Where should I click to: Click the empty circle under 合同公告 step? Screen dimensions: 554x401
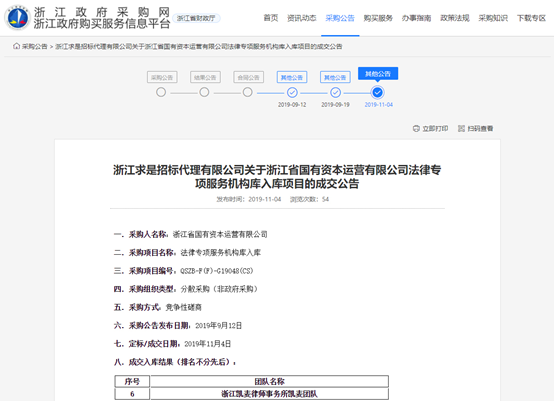tap(248, 93)
